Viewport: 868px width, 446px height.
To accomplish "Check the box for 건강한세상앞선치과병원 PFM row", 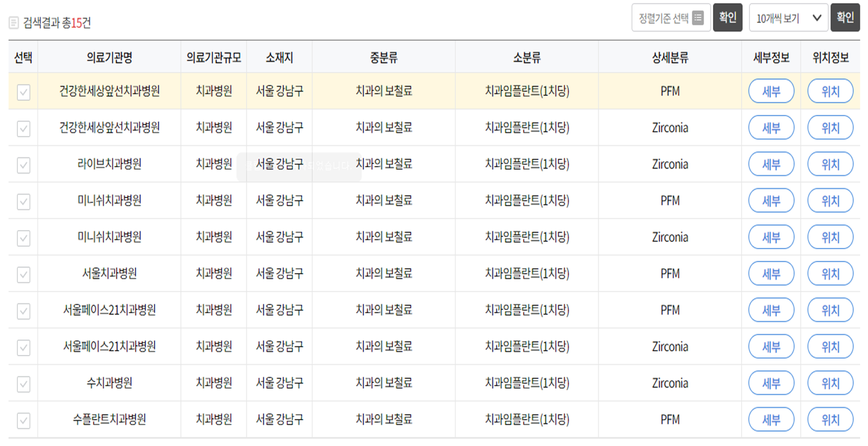I will tap(23, 92).
